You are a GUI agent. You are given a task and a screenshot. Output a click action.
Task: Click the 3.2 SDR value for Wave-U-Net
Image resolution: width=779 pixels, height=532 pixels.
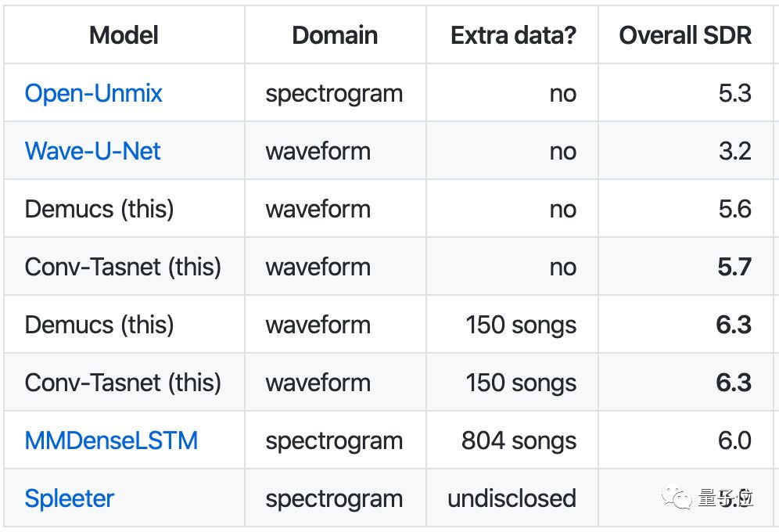tap(734, 151)
